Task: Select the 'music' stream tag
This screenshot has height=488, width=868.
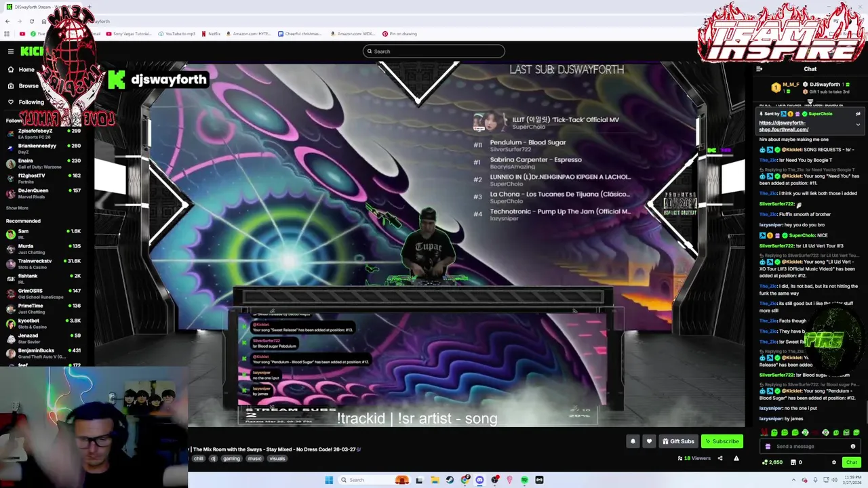Action: tap(254, 459)
